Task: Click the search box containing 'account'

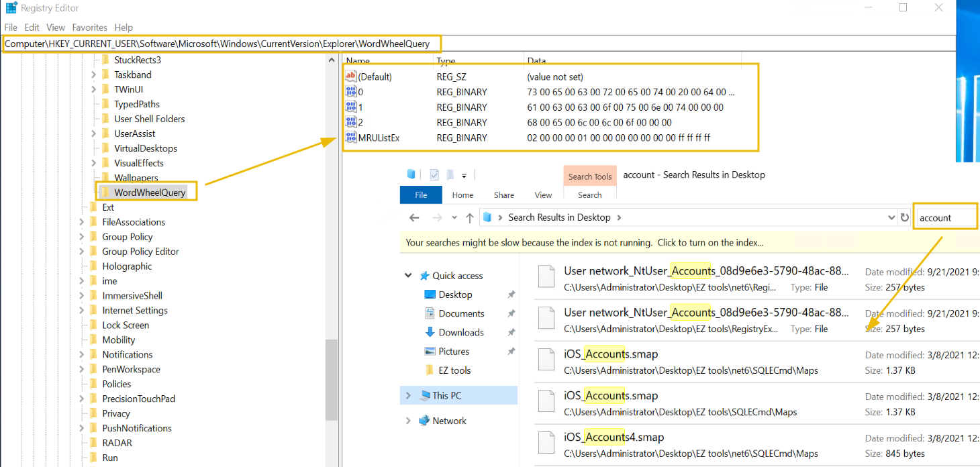Action: click(x=944, y=217)
